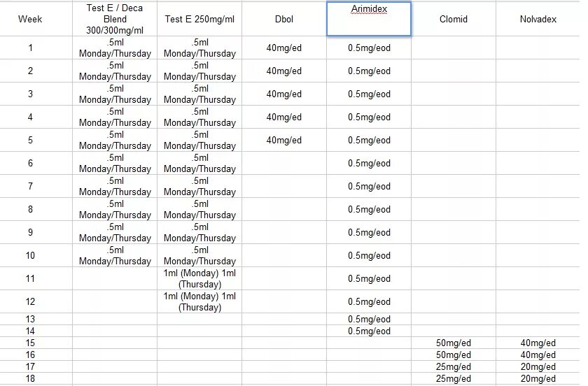Click the empty week 6 Dbol cell

click(x=284, y=163)
